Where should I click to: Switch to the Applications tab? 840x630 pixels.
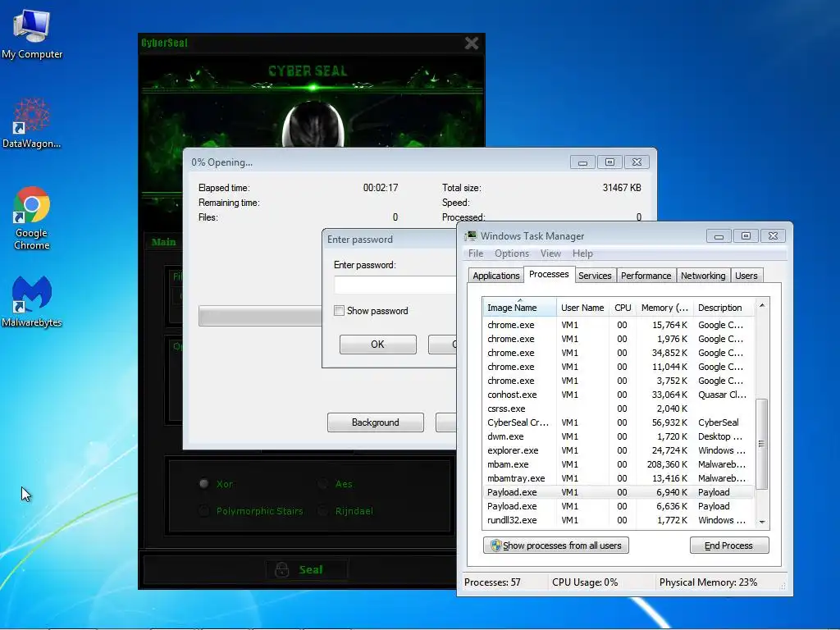(496, 276)
